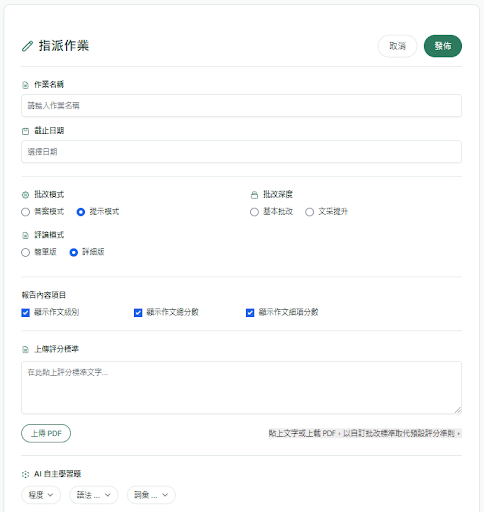Uncheck the 顯示作文級別 checkbox
The width and height of the screenshot is (484, 512).
pyautogui.click(x=25, y=313)
